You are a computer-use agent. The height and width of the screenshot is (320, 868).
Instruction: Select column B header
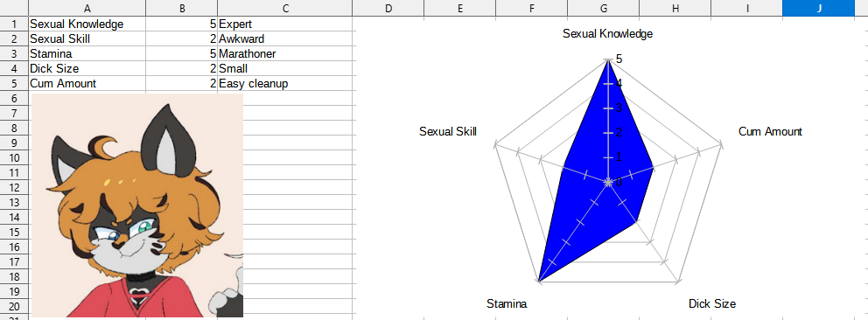point(182,8)
